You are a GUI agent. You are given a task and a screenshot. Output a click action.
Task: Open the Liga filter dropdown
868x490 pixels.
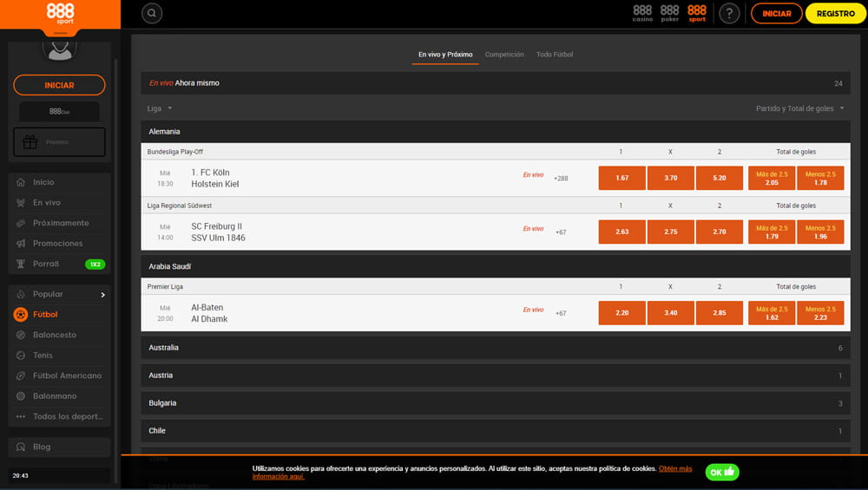(160, 108)
